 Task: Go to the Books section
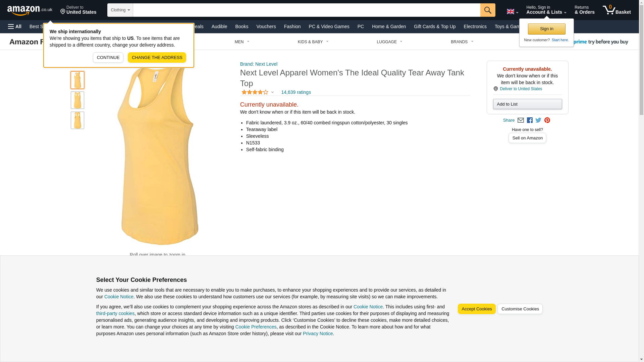[241, 26]
